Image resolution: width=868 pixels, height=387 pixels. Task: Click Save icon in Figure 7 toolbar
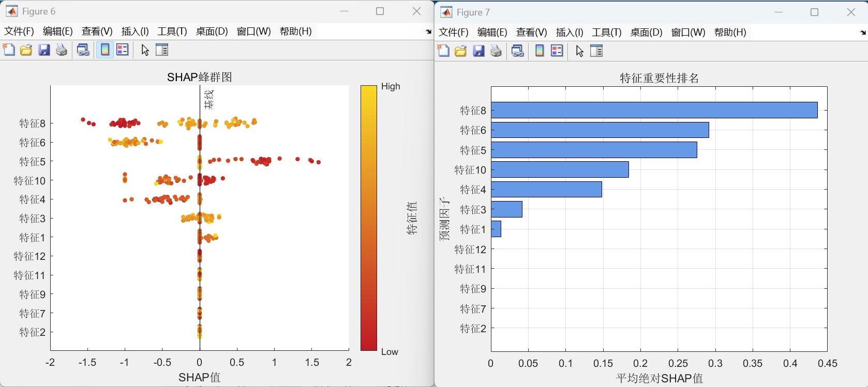(478, 51)
